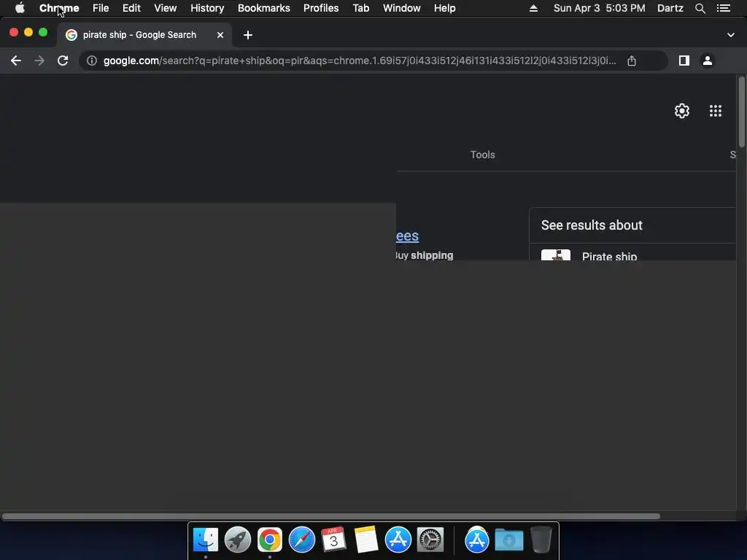
Task: Expand the tab search chevron
Action: click(731, 35)
